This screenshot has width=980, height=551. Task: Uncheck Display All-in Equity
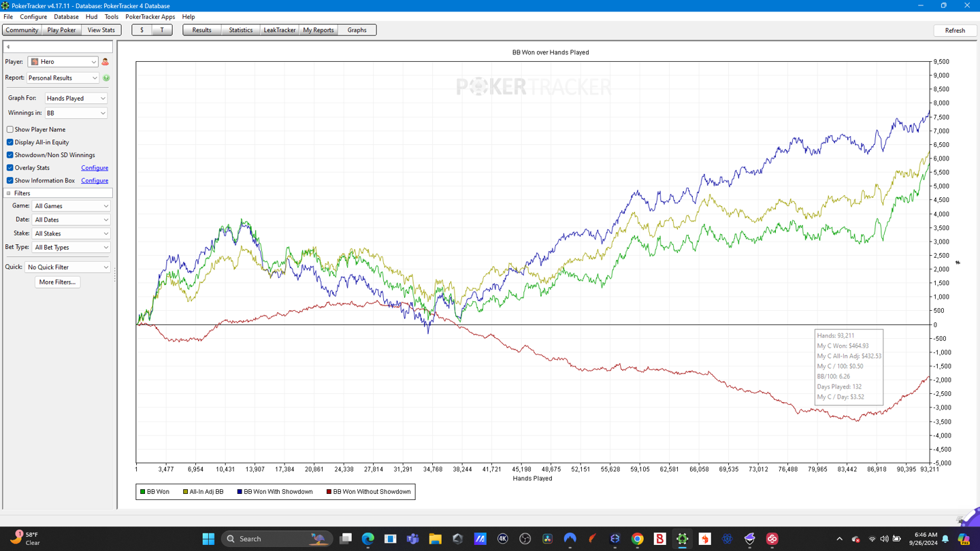[10, 142]
